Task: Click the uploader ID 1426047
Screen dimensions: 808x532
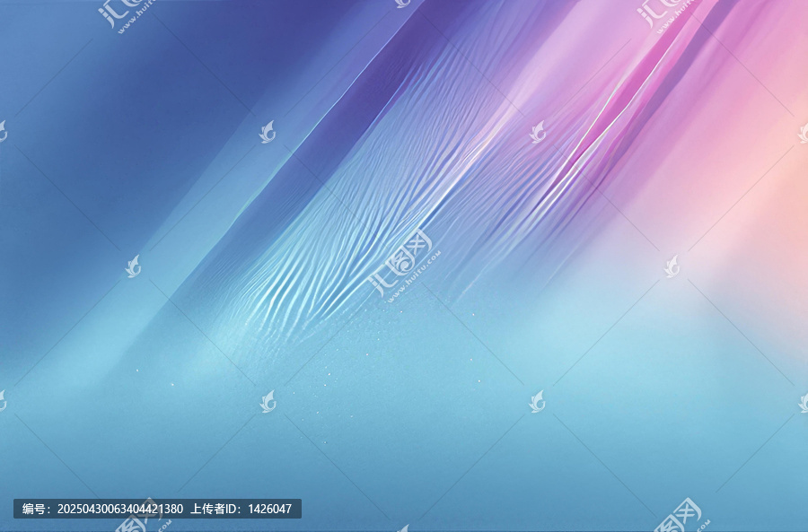Action: 269,509
